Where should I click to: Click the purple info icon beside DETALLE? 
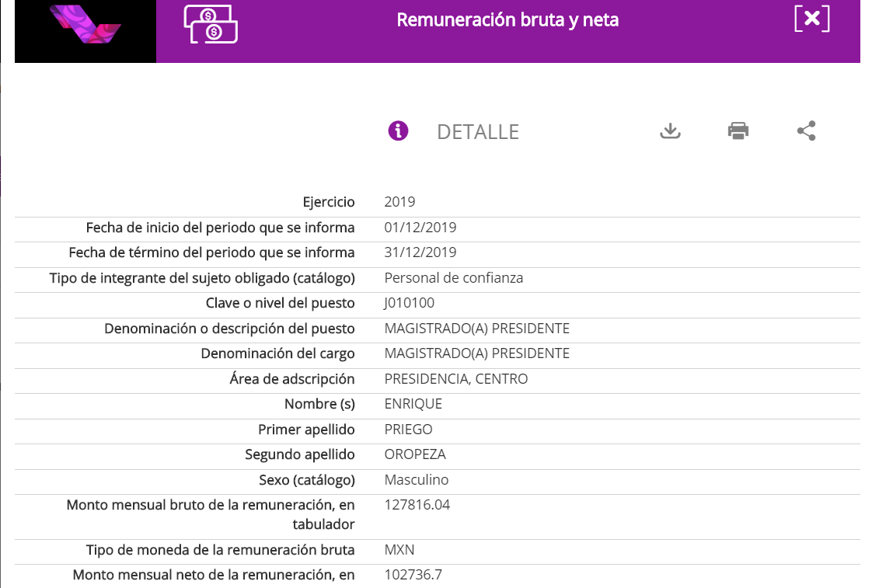(398, 131)
